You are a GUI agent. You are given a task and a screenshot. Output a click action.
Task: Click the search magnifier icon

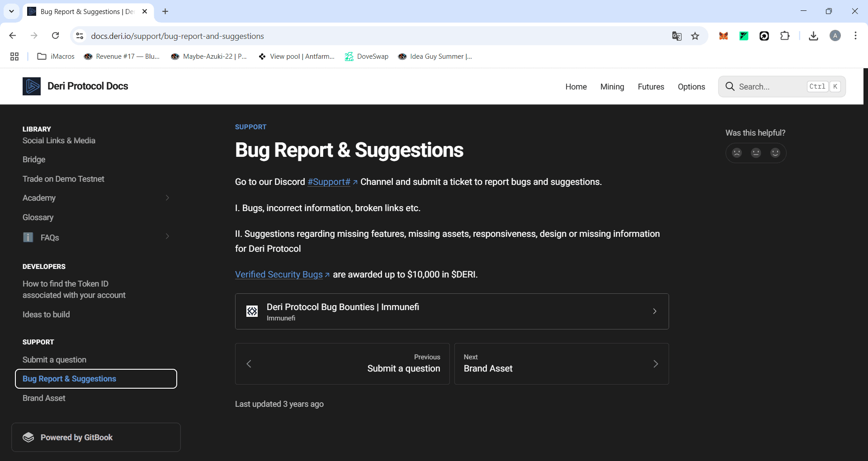[x=730, y=86]
